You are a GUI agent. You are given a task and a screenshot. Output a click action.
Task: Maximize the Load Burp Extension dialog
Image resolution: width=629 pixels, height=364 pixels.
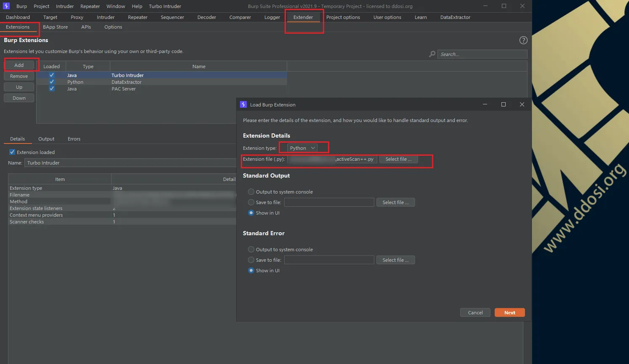click(504, 104)
